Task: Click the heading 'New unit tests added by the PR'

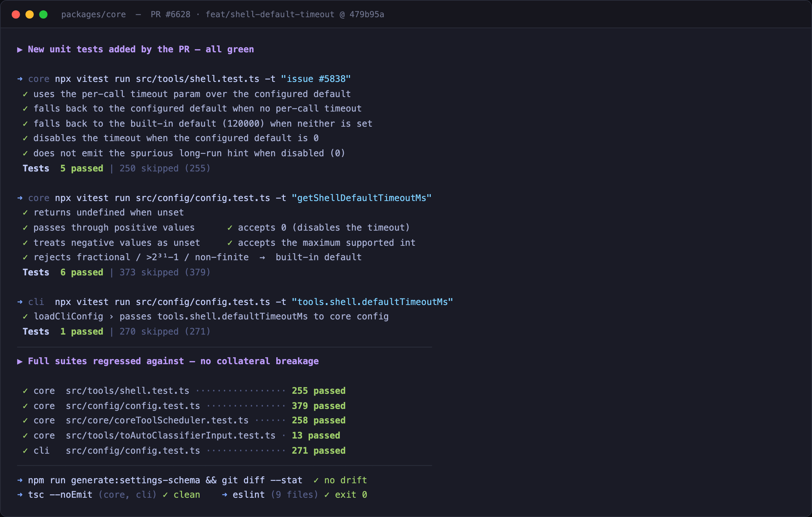Action: point(109,50)
